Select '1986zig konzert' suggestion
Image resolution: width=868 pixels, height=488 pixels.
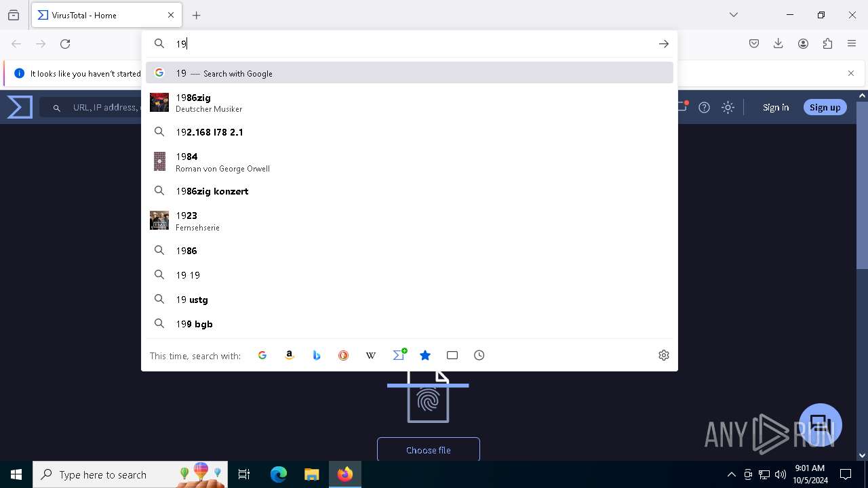pos(410,191)
